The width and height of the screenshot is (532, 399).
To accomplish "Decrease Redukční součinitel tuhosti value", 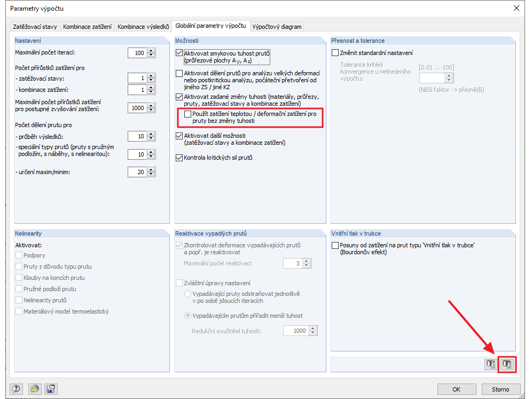I will (x=313, y=333).
